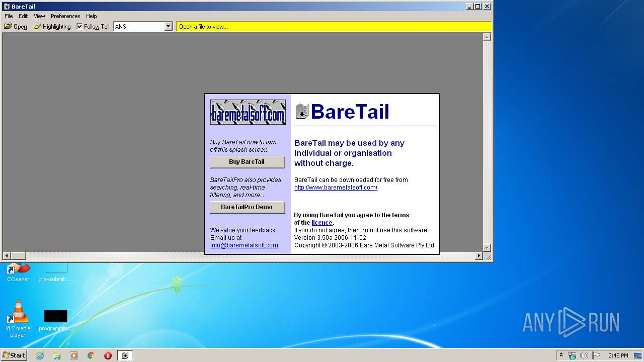The width and height of the screenshot is (644, 362).
Task: Expand the ANSI encoding dropdown
Action: (169, 27)
